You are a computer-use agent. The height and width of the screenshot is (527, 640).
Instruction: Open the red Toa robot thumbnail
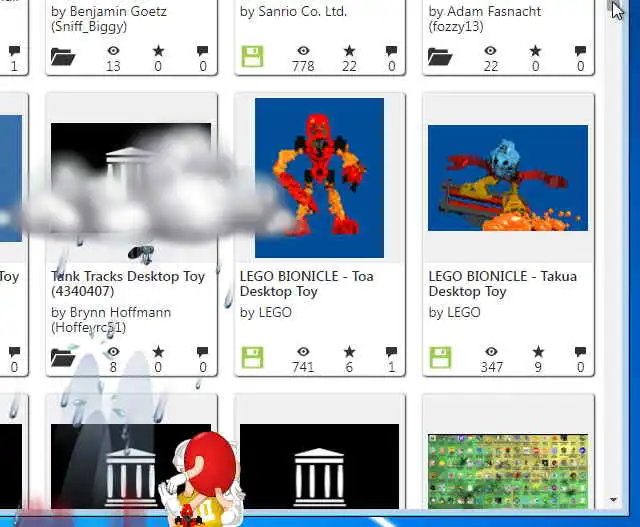(319, 178)
